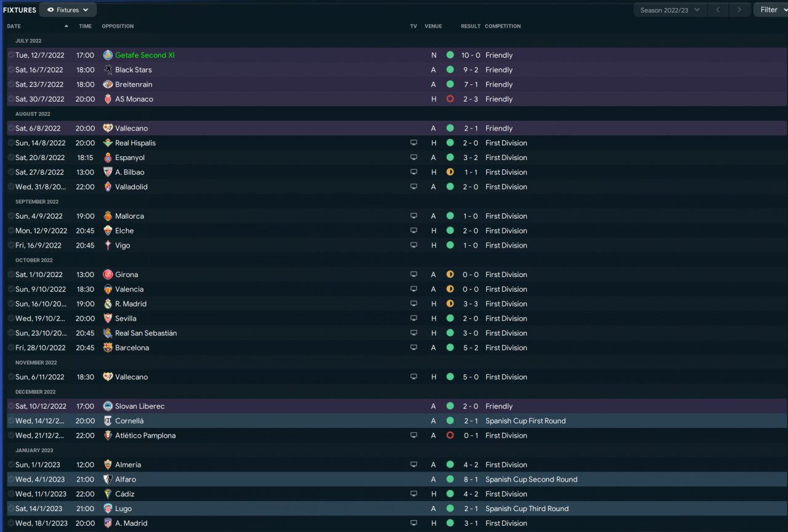Viewport: 788px width, 532px height.
Task: Go to the next season with right arrow
Action: [x=739, y=10]
